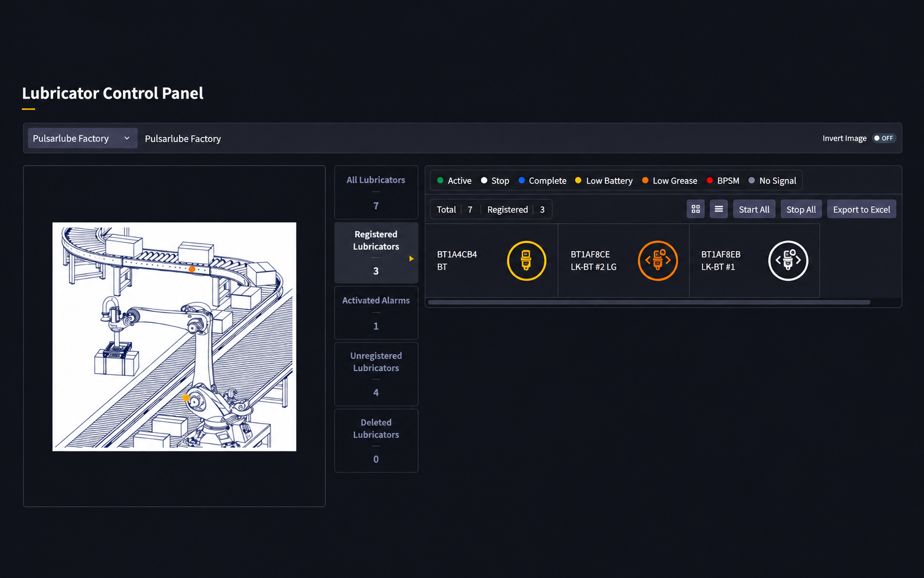Open the Pulsarlube Factory dropdown

[83, 138]
